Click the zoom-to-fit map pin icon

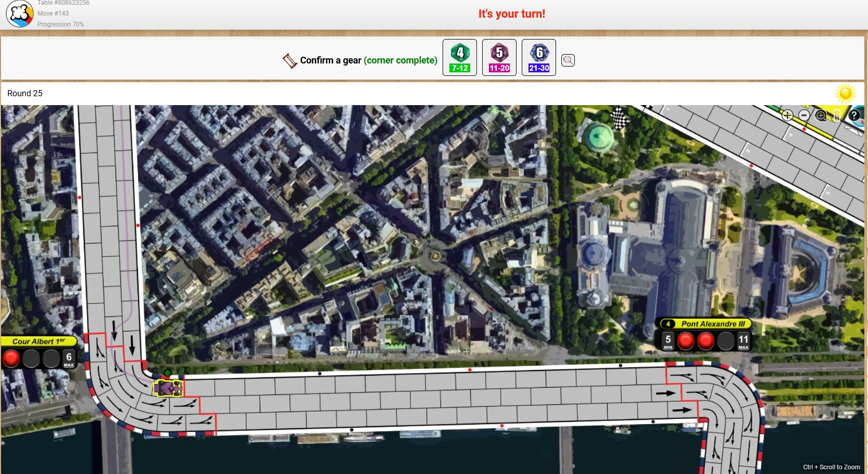(x=821, y=116)
